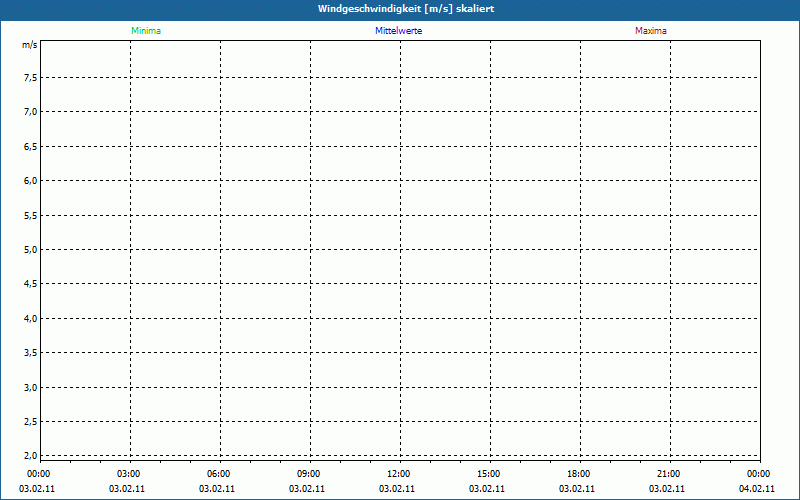This screenshot has width=800, height=500.
Task: Click the 15:00 time axis label
Action: [489, 474]
